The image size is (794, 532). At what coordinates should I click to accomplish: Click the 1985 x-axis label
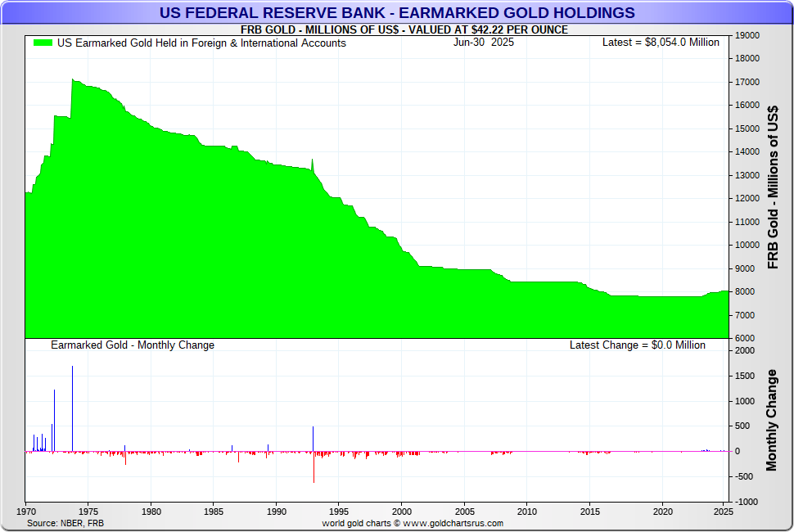click(214, 512)
